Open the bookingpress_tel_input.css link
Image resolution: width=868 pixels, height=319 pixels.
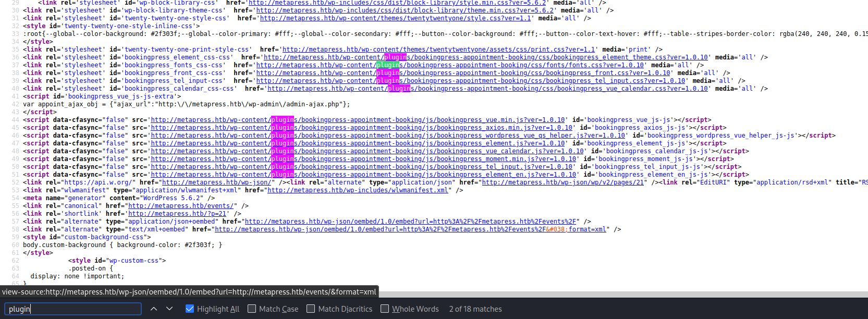click(471, 81)
